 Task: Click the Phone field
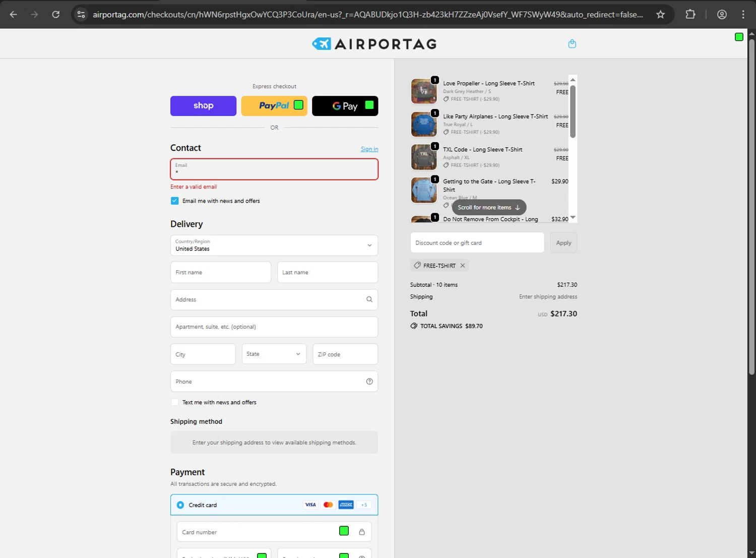(274, 382)
